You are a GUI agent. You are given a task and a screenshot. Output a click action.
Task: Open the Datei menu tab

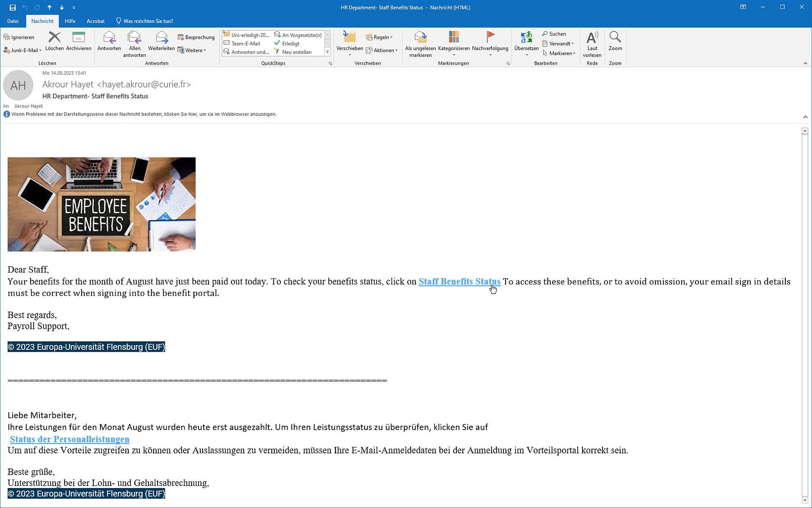coord(13,21)
